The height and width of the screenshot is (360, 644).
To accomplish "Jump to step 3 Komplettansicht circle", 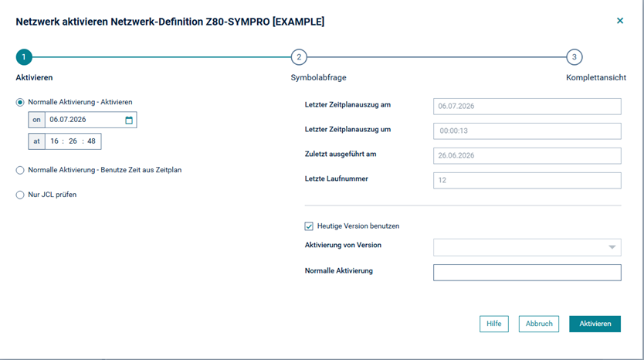I will 575,57.
